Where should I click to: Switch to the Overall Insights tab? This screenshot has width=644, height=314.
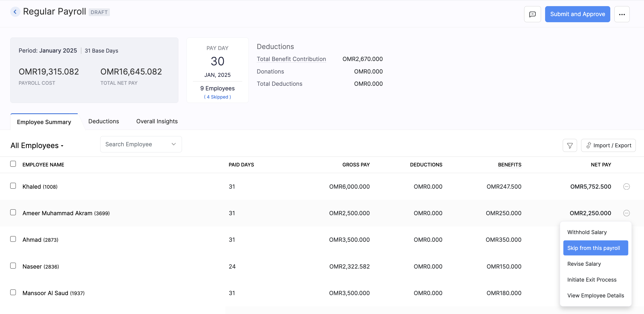click(157, 121)
